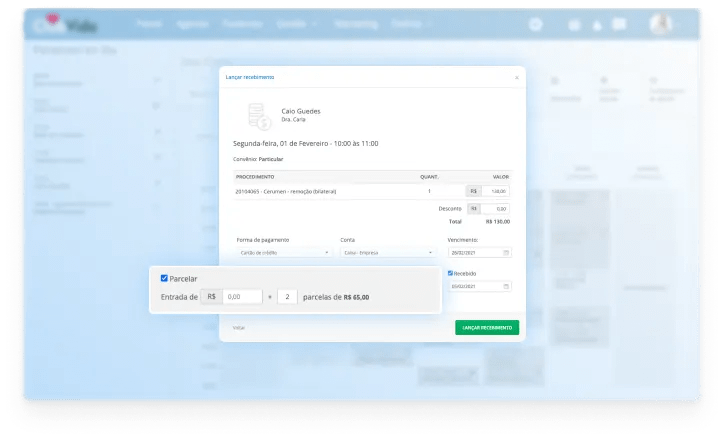Click the R$ prefix next to Entrada de
The width and height of the screenshot is (724, 440).
(x=211, y=297)
